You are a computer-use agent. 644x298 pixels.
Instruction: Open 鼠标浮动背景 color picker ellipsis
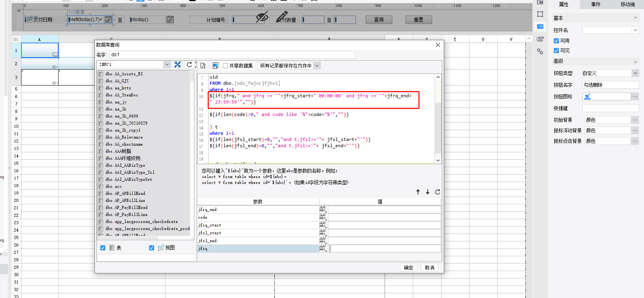tap(635, 130)
